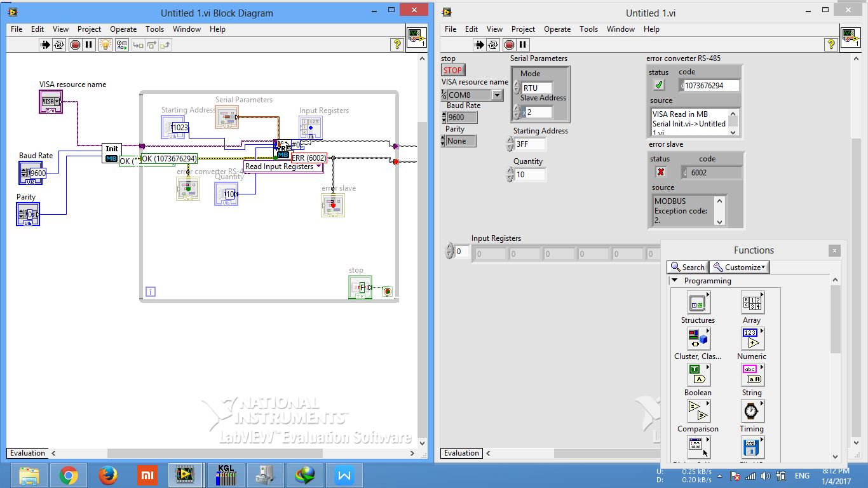This screenshot has height=488, width=868.
Task: Select Baud Rate terminal on block diagram
Action: pyautogui.click(x=31, y=173)
